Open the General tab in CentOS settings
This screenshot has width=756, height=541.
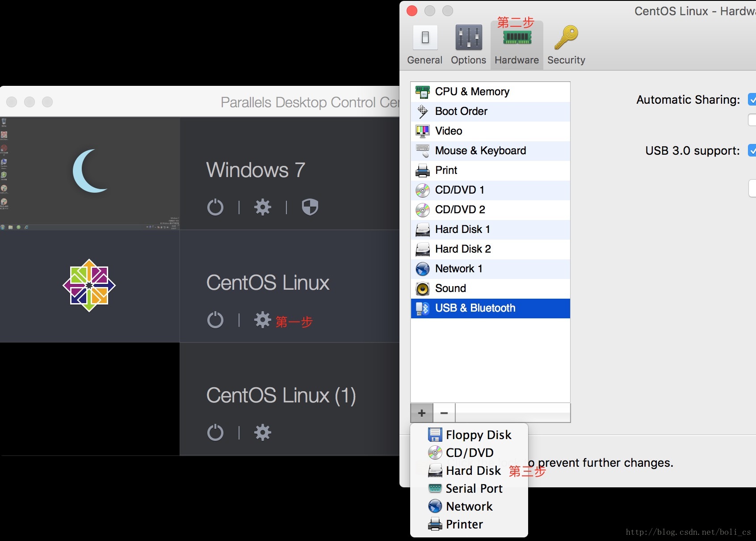coord(424,45)
